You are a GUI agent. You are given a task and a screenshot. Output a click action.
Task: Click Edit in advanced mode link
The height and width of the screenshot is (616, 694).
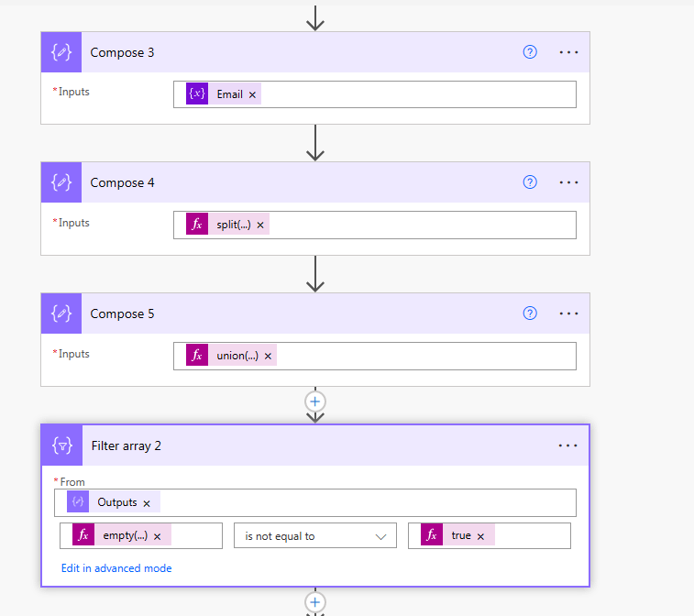tap(116, 568)
